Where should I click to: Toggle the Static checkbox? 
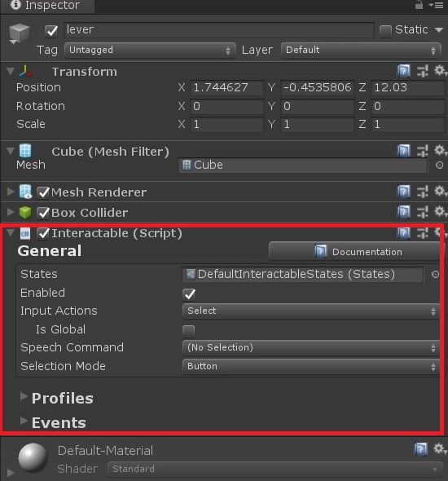click(385, 31)
